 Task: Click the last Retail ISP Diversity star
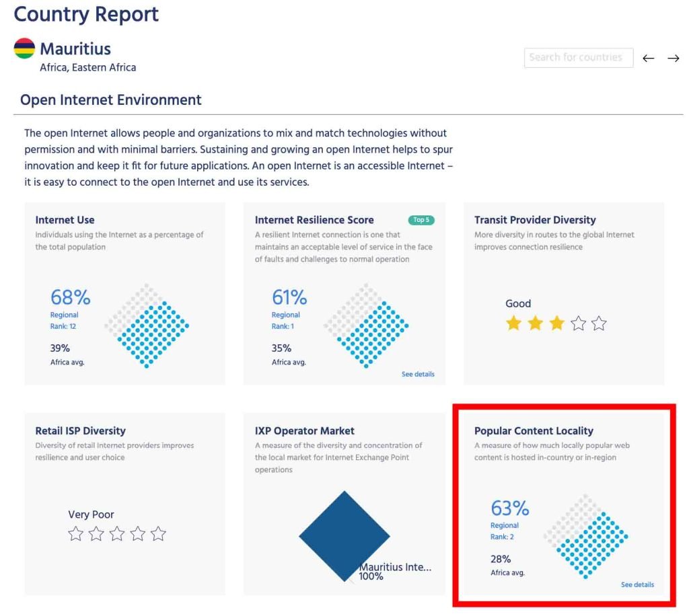point(158,534)
